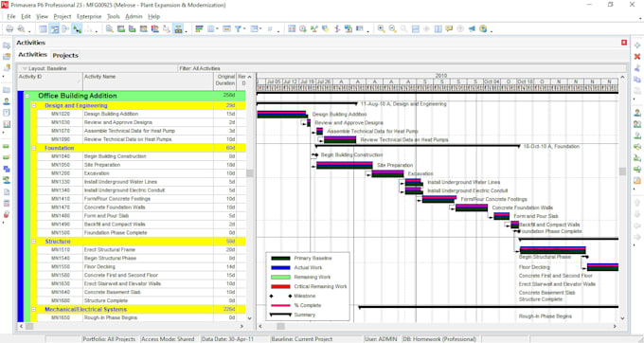
Task: Click the megaphone icon in the toolbar
Action: [x=472, y=28]
